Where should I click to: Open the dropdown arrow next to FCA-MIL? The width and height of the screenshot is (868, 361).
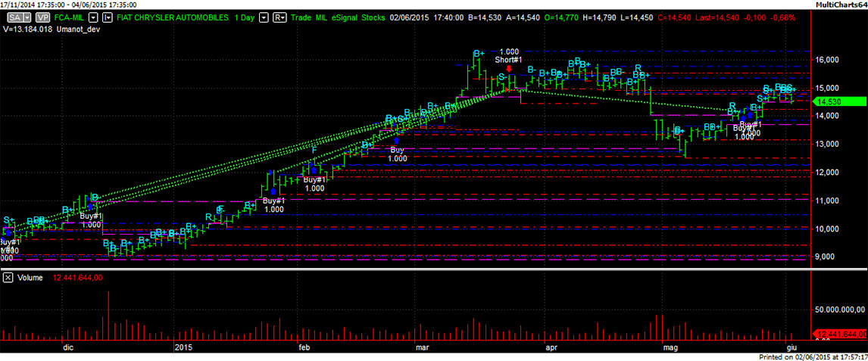tap(92, 16)
